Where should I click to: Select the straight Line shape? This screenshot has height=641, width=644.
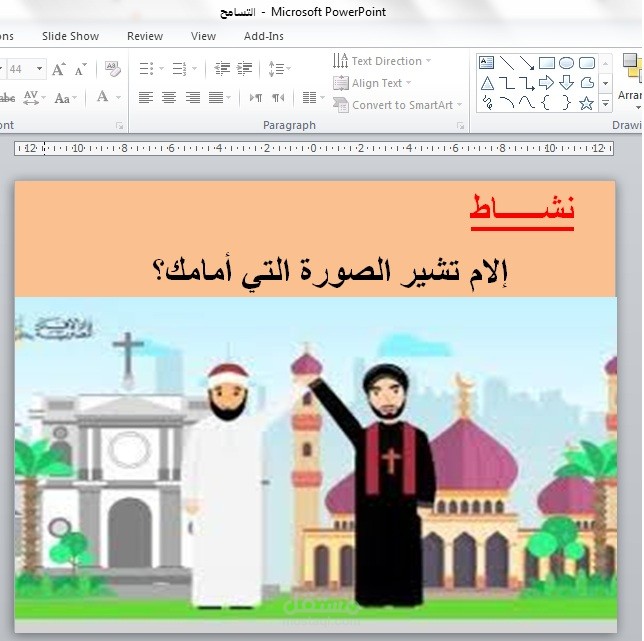(507, 63)
